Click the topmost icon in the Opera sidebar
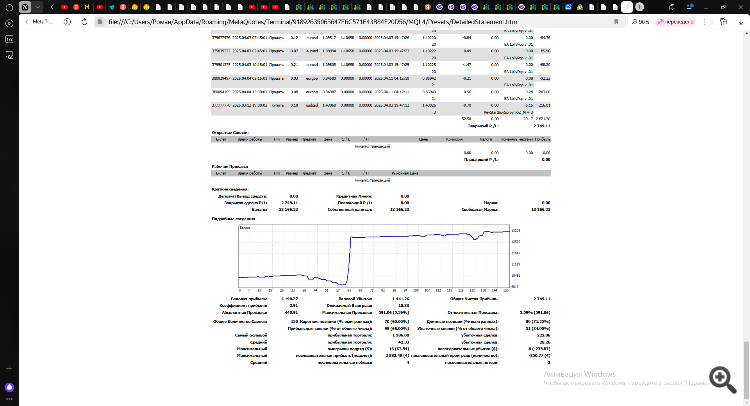 click(x=9, y=24)
